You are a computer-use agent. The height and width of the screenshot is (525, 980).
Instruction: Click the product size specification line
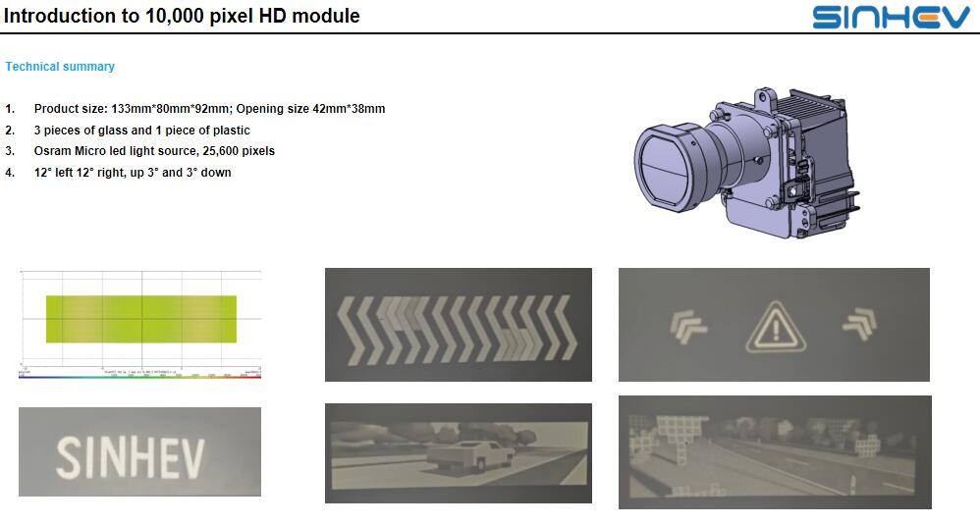pos(209,109)
